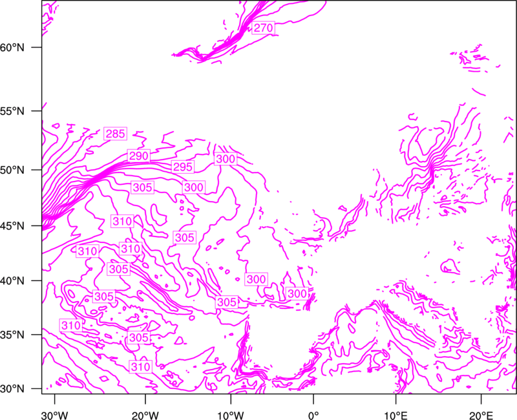Viewport: 517px width, 420px height.
Task: Select the 55°N latitude axis label
Action: (12, 111)
